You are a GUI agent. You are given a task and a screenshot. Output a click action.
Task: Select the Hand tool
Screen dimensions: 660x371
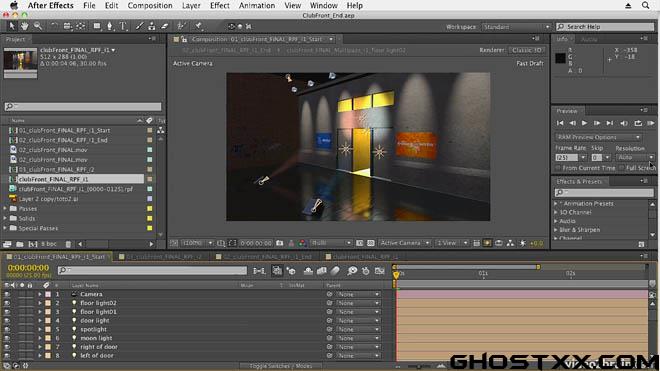point(25,26)
